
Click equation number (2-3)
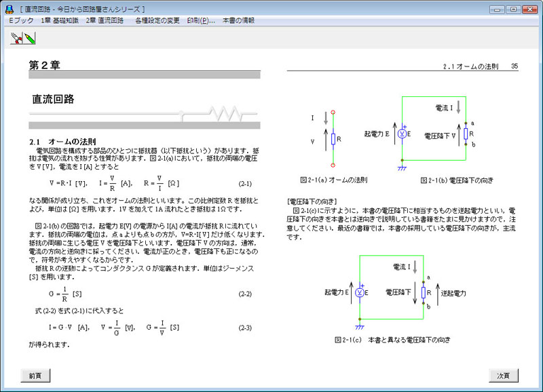tap(245, 328)
